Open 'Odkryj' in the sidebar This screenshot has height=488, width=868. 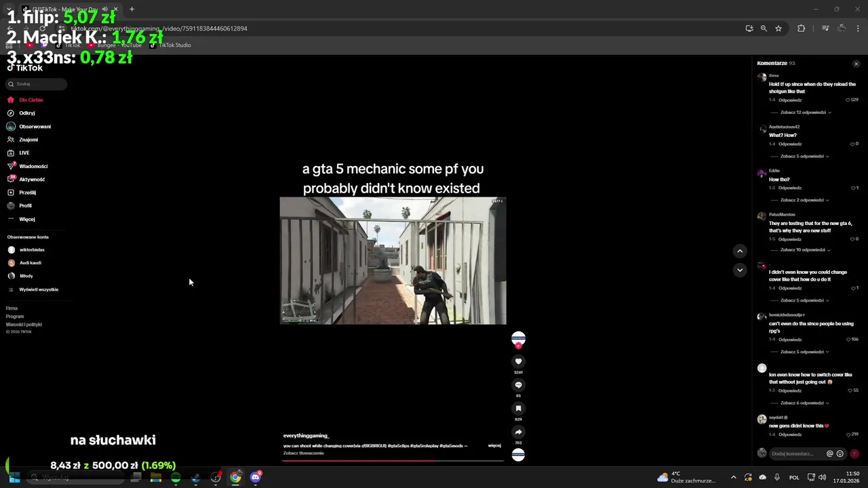[x=26, y=113]
